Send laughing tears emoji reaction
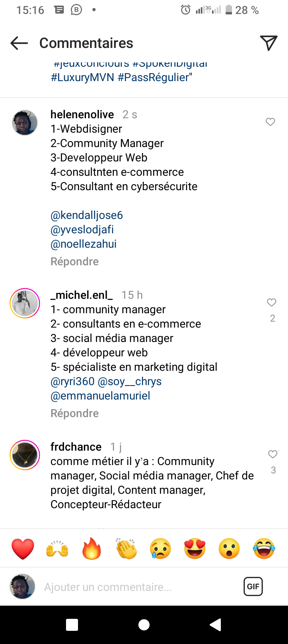 tap(264, 548)
